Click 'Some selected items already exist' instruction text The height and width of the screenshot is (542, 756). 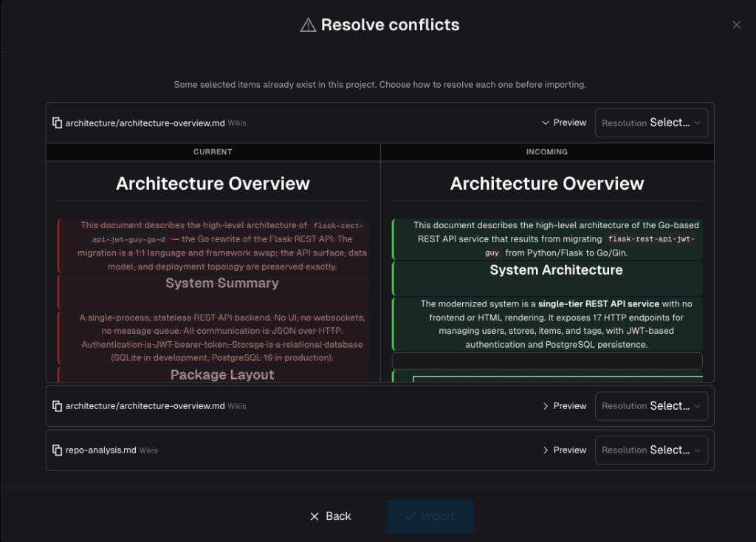click(380, 84)
